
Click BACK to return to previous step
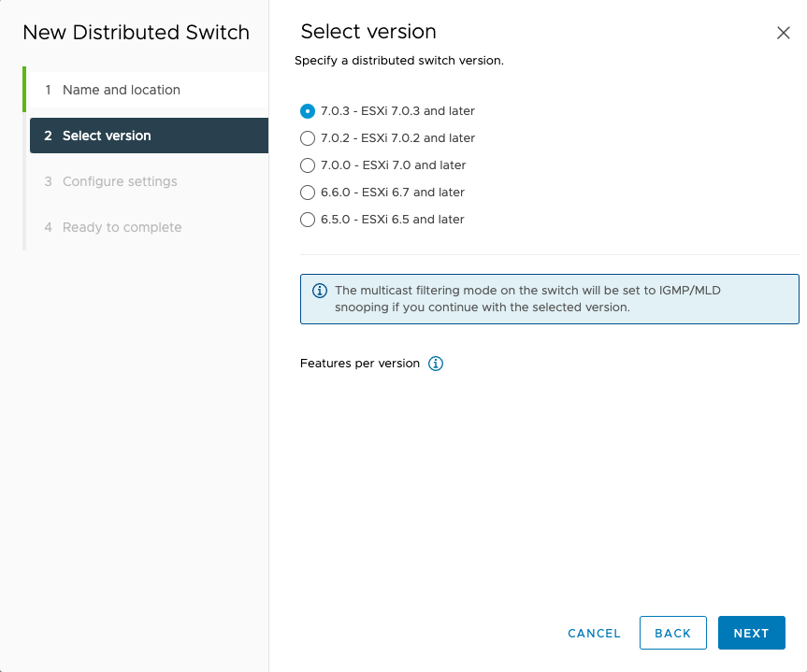pyautogui.click(x=672, y=633)
